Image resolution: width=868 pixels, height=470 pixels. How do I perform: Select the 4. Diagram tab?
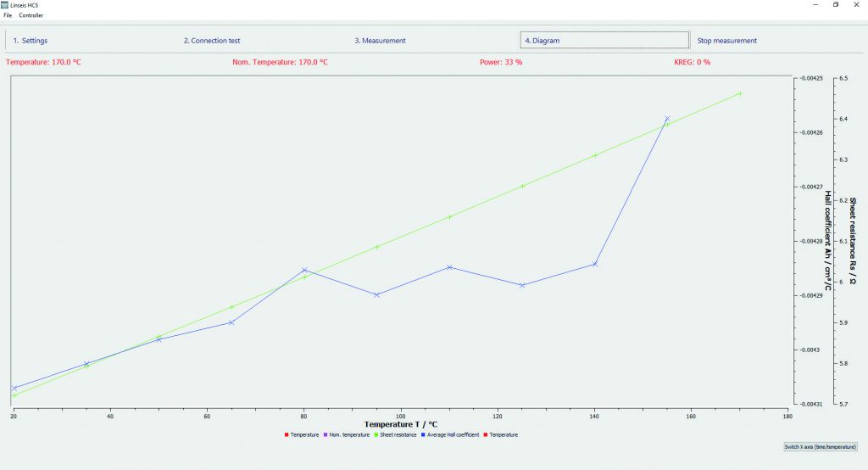(603, 41)
